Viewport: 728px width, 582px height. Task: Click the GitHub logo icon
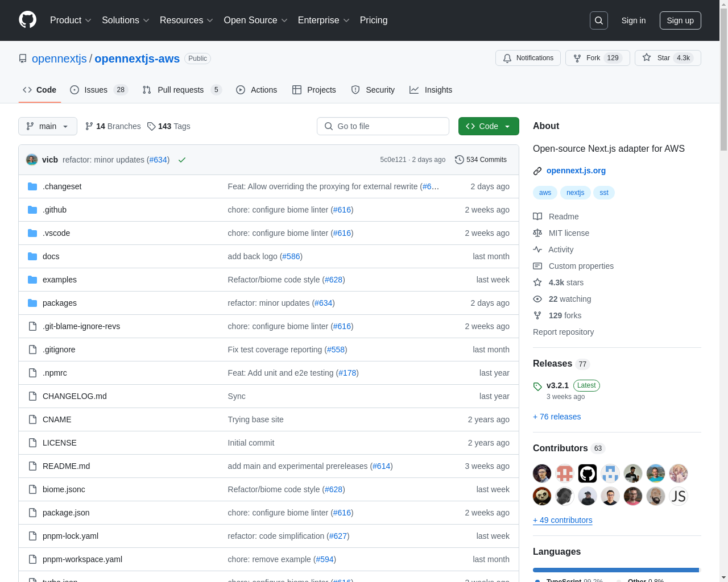click(x=28, y=20)
